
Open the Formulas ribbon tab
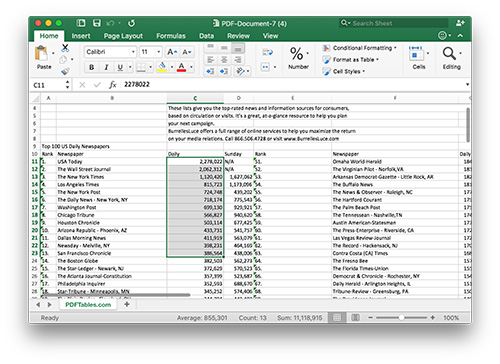171,36
